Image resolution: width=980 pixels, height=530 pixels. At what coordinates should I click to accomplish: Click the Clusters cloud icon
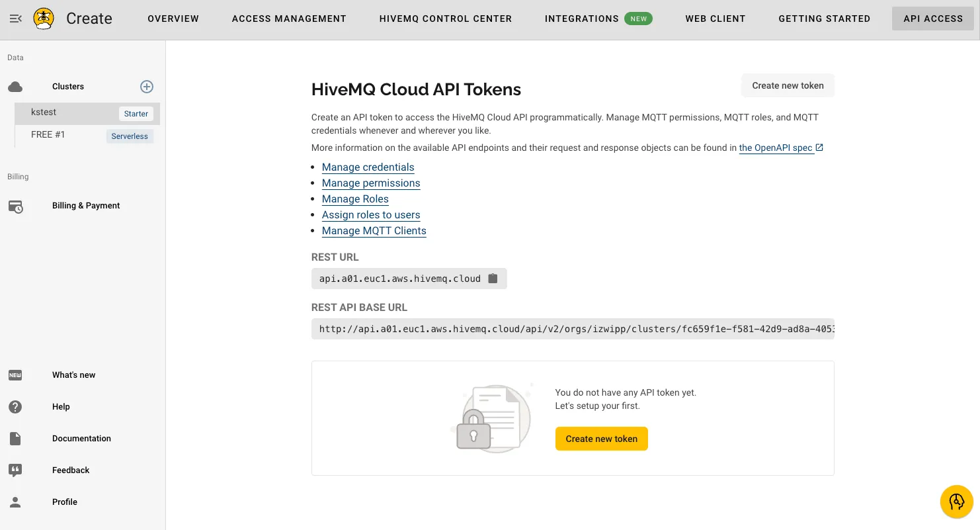pos(15,87)
